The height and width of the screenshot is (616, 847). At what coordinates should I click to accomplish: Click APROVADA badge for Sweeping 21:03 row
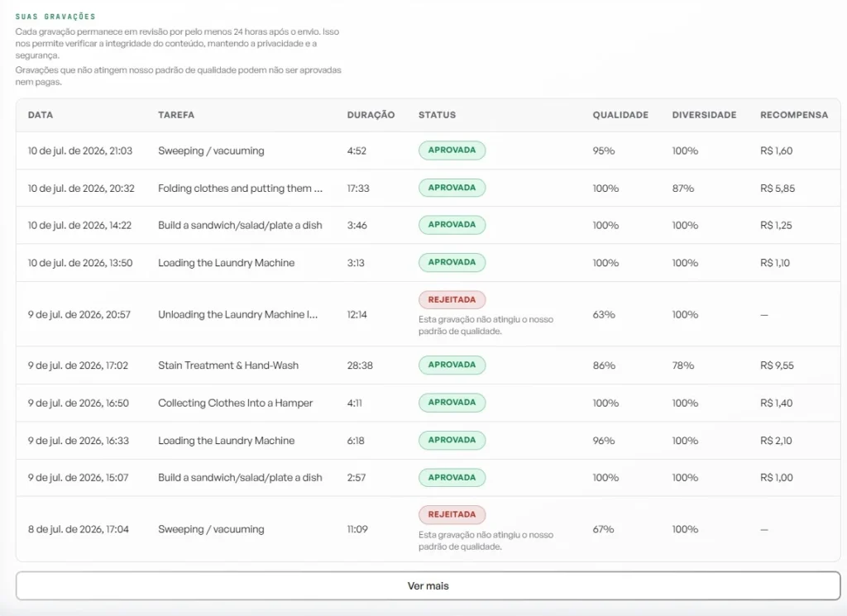(x=452, y=150)
